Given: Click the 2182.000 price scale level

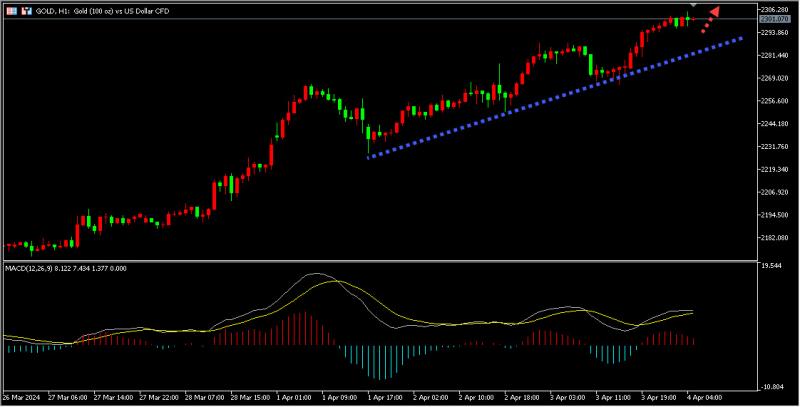Looking at the screenshot, I should pos(775,238).
